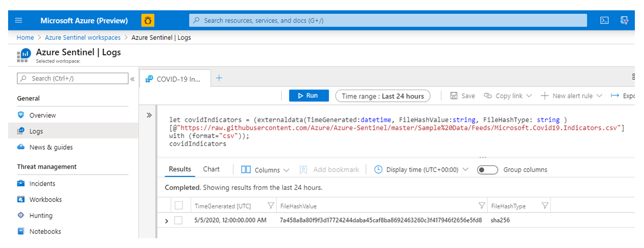Open the Copy link dropdown
This screenshot has width=644, height=248.
pos(508,96)
